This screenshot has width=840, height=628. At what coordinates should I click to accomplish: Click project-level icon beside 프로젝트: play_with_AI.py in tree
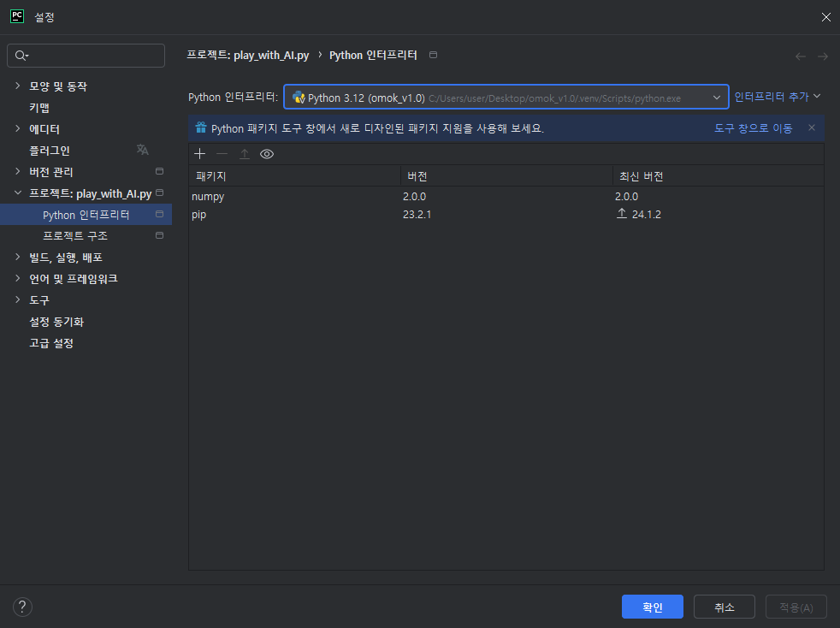coord(159,193)
